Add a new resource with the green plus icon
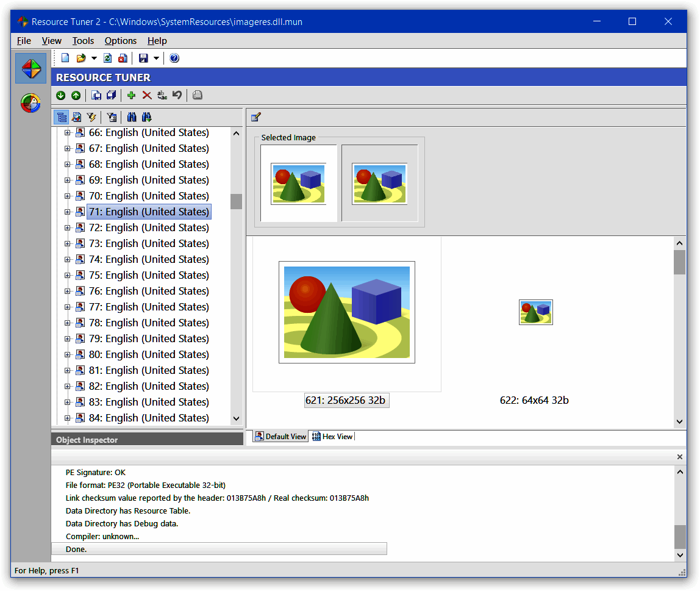700x591 pixels. [130, 95]
